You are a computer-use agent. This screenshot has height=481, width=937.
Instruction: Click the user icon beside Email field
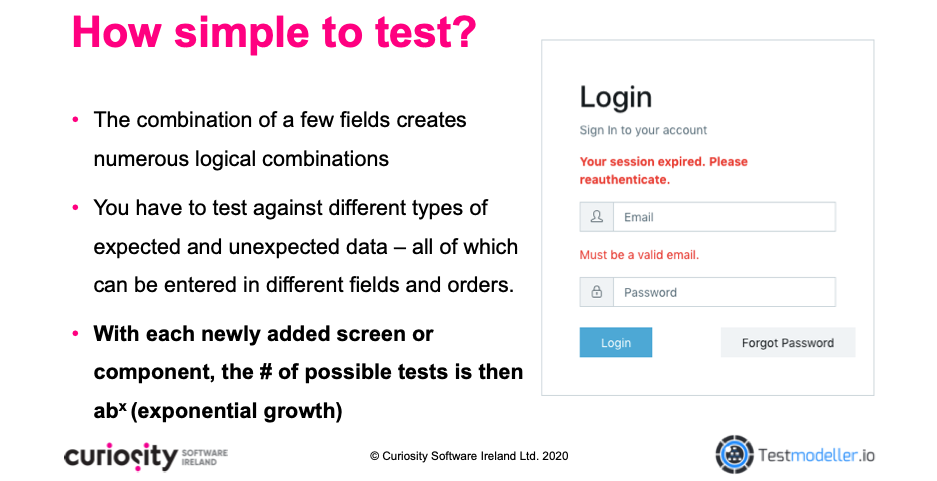596,217
